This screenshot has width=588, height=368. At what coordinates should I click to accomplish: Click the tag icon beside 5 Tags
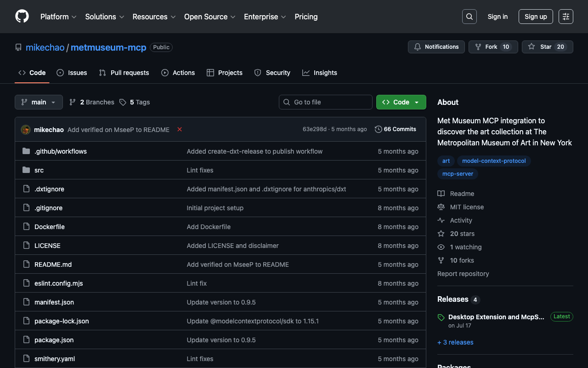coord(123,102)
